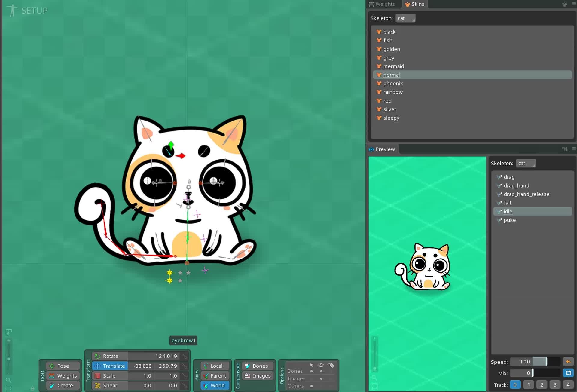577x392 pixels.
Task: Toggle Images visibility in the Options panel
Action: point(321,378)
